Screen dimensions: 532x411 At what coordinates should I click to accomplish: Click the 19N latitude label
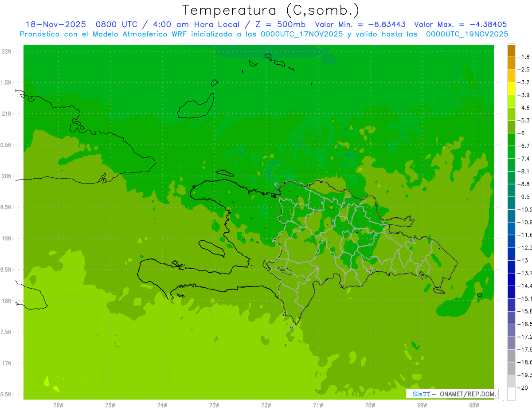pos(7,239)
